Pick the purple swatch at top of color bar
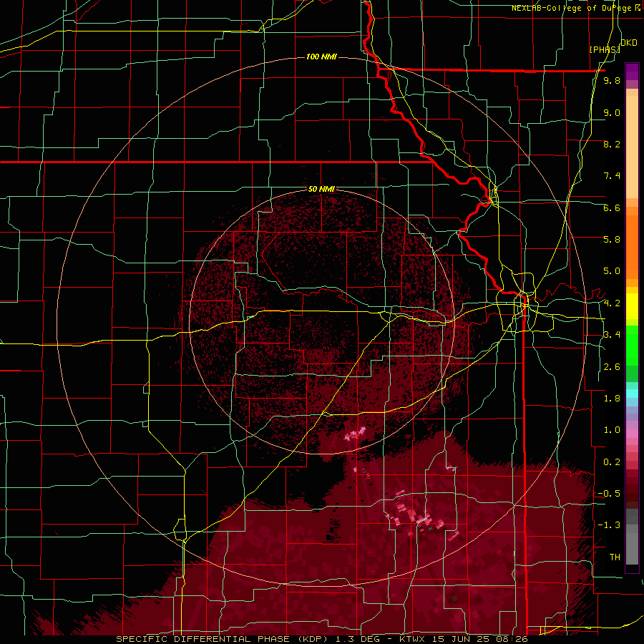Image resolution: width=644 pixels, height=644 pixels. point(632,72)
